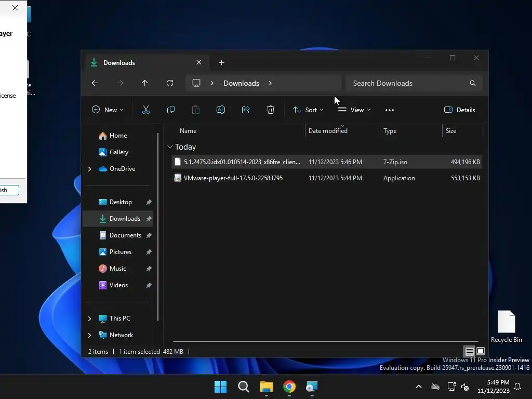The image size is (532, 399).
Task: Close the Downloads tab
Action: 199,62
